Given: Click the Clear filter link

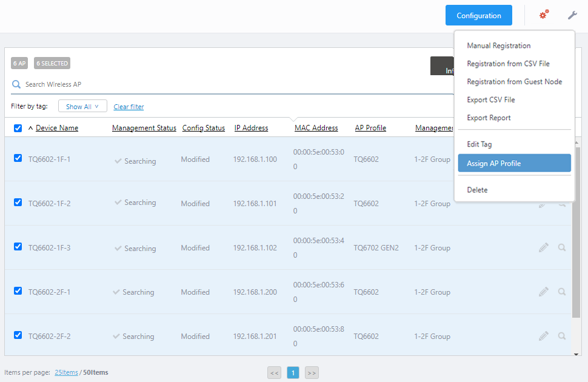Looking at the screenshot, I should [x=129, y=107].
